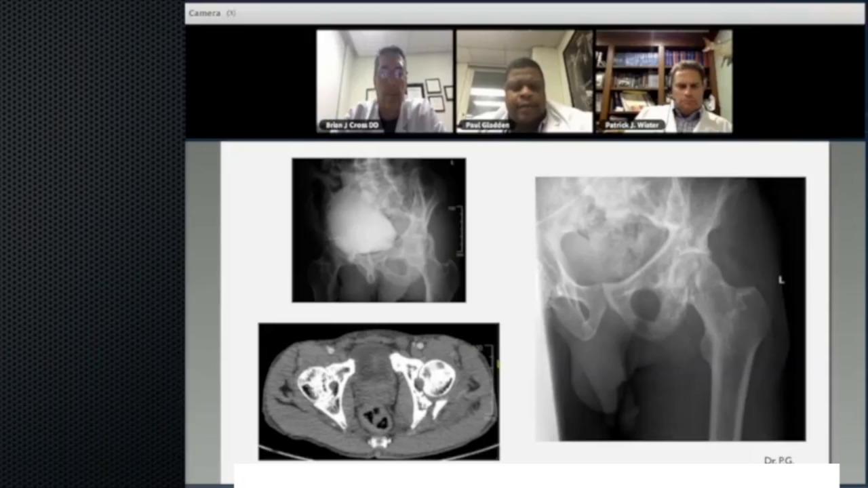Click the contrast cystogram X-ray image
The width and height of the screenshot is (868, 488).
click(x=378, y=230)
